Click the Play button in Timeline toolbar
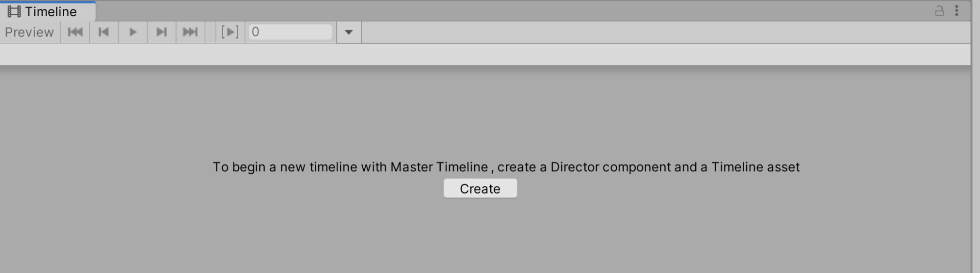980x273 pixels. tap(132, 32)
